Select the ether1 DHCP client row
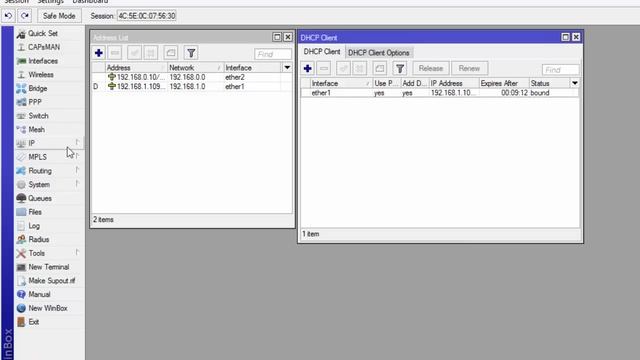This screenshot has width=640, height=360. coord(440,93)
